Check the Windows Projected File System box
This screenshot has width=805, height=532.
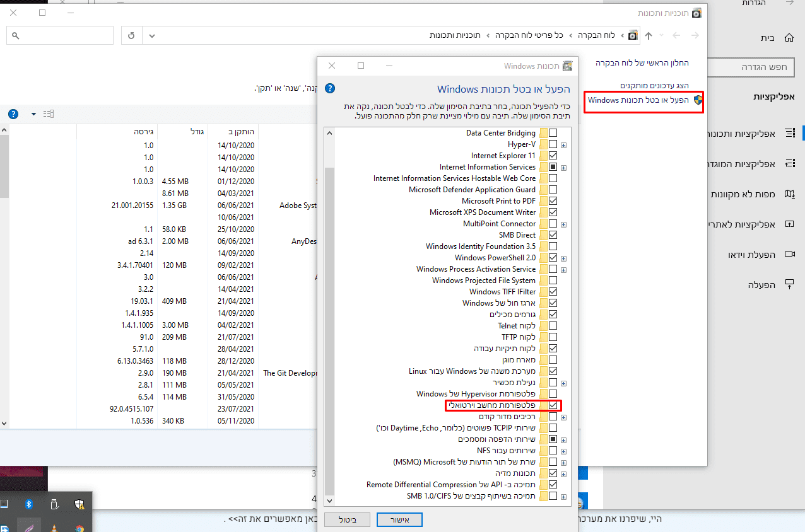[553, 280]
